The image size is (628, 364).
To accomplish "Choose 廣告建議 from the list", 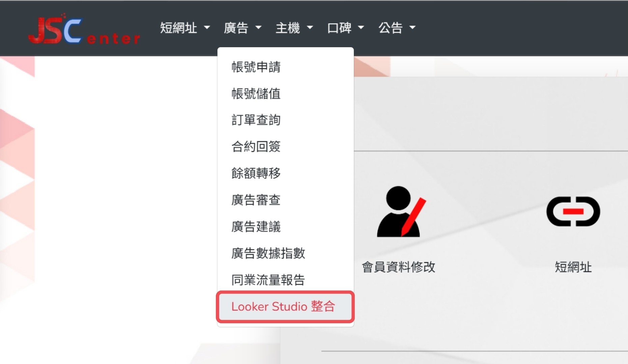I will click(256, 226).
